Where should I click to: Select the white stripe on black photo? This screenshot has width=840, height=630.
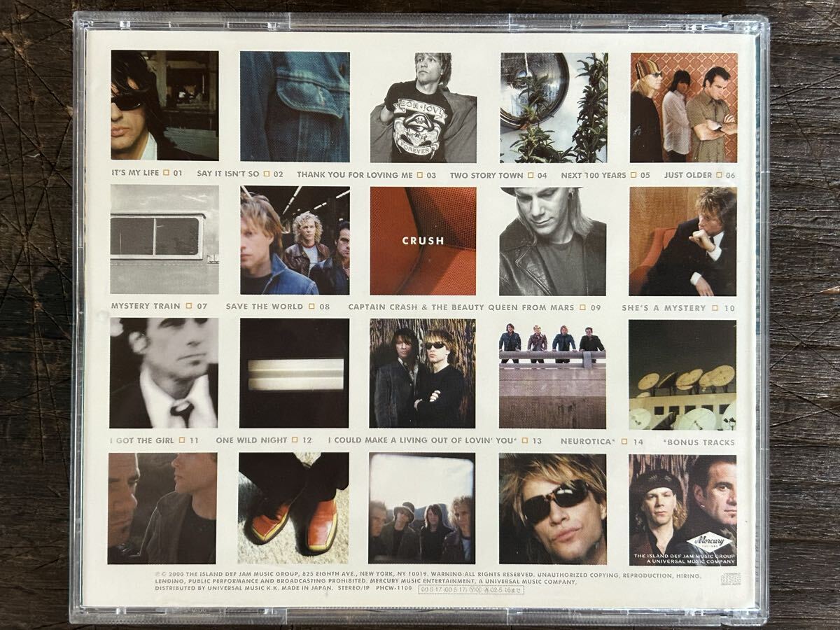(x=294, y=373)
